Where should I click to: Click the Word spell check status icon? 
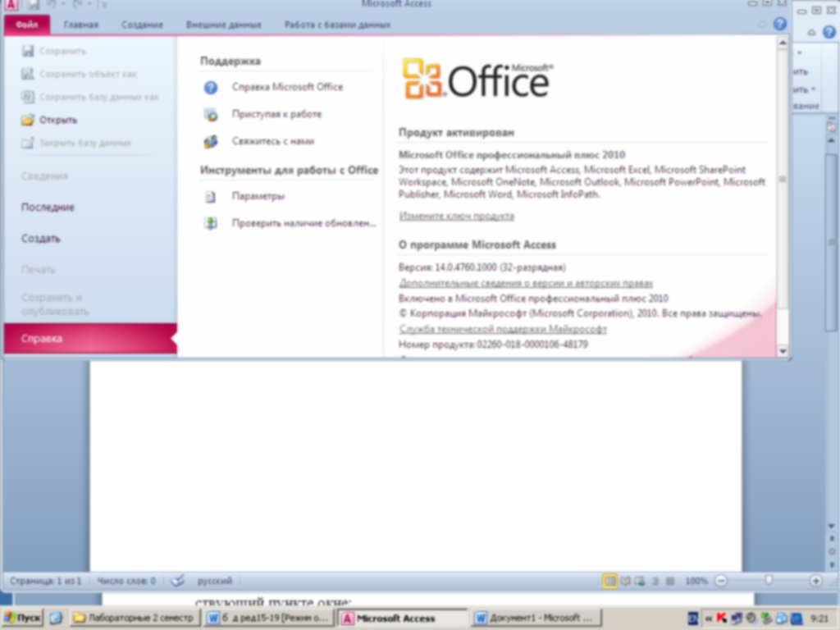pyautogui.click(x=177, y=581)
